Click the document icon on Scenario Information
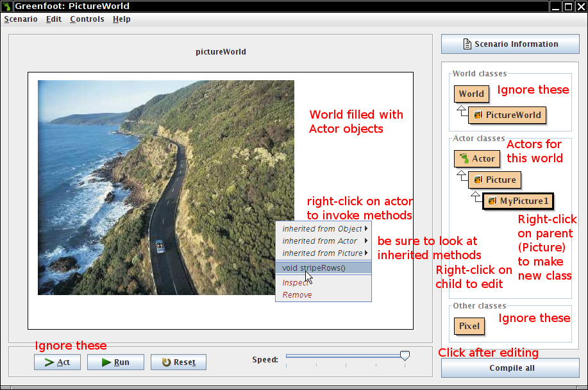 click(x=467, y=44)
